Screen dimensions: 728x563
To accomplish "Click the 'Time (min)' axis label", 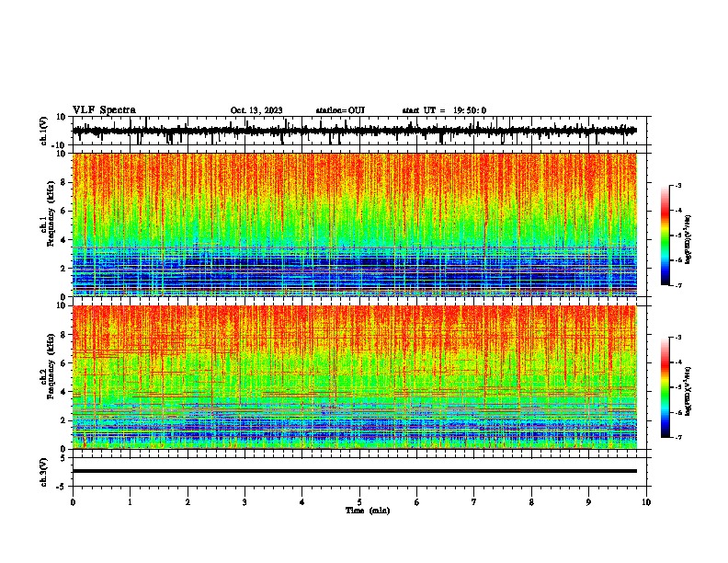I will [x=368, y=511].
